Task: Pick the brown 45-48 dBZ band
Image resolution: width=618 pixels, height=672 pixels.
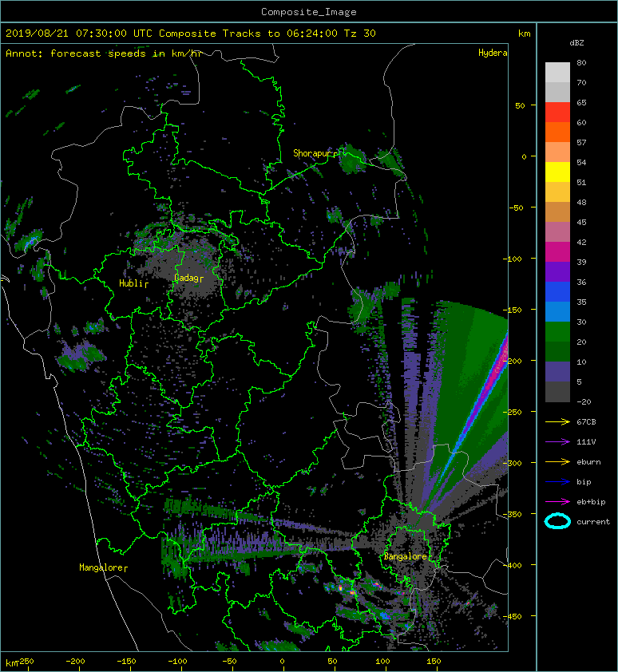Action: [557, 212]
